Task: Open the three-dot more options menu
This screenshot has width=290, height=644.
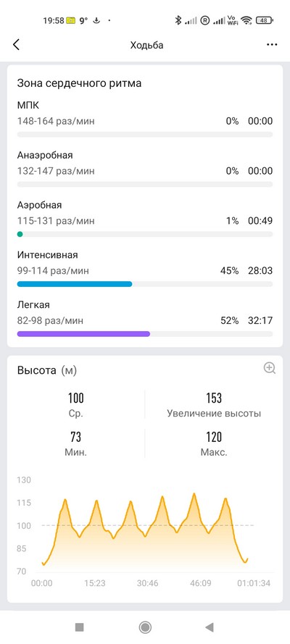Action: (272, 45)
